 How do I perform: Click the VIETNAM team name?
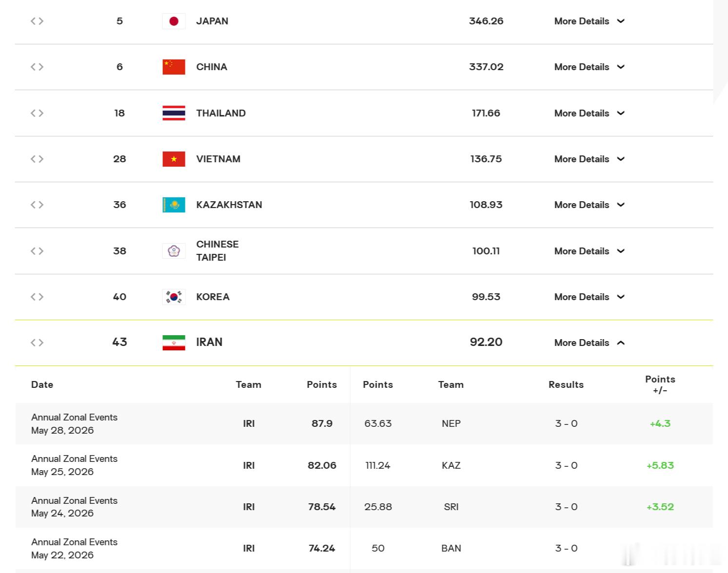(x=218, y=159)
